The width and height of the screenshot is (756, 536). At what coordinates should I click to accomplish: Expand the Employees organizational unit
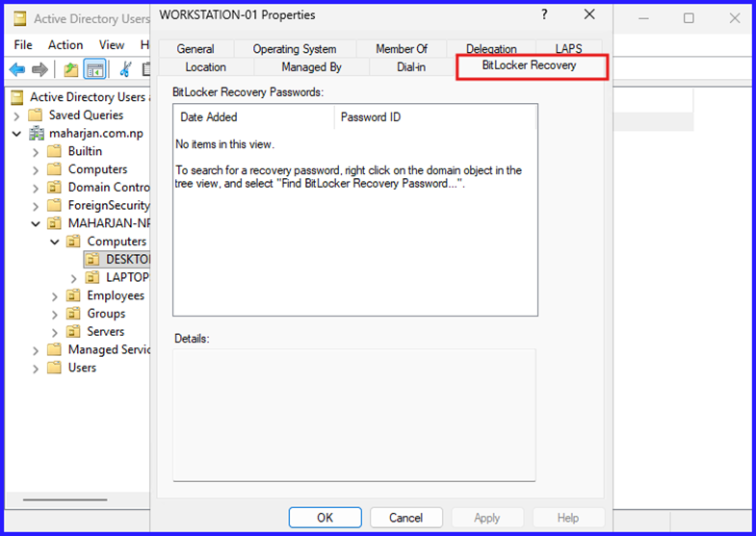[55, 296]
